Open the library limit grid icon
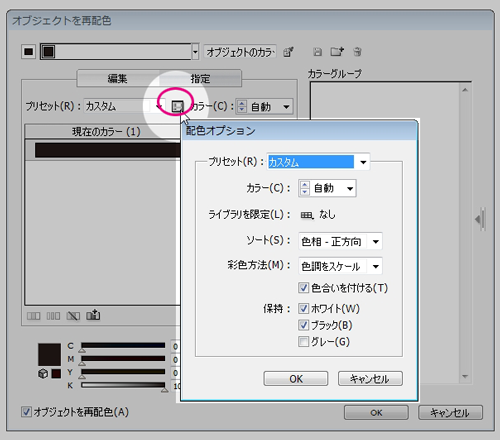Screen dimensions: 500x440 (307, 215)
